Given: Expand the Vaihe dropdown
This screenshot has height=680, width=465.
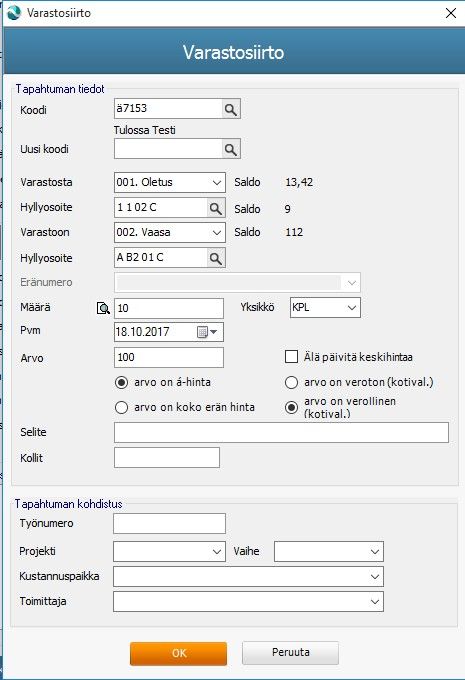Looking at the screenshot, I should coord(375,552).
